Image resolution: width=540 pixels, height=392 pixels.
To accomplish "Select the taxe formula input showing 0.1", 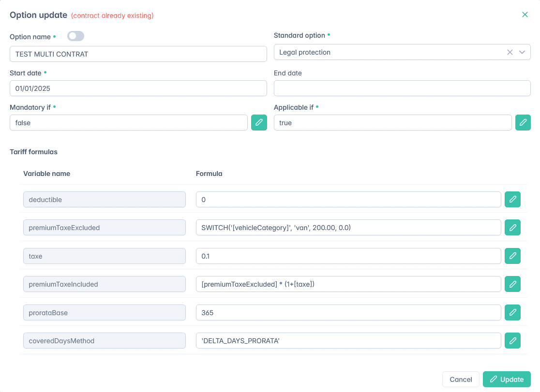I will point(349,256).
